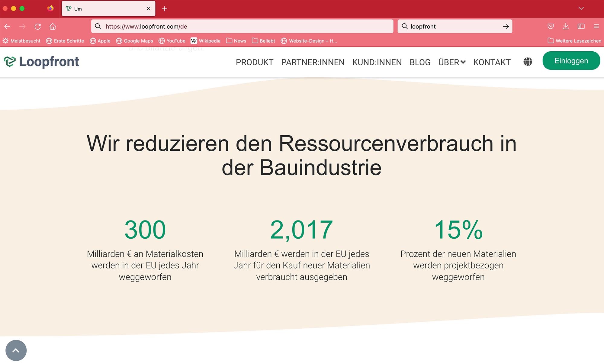Open the Google Maps bookmark
This screenshot has width=604, height=364.
pos(134,41)
